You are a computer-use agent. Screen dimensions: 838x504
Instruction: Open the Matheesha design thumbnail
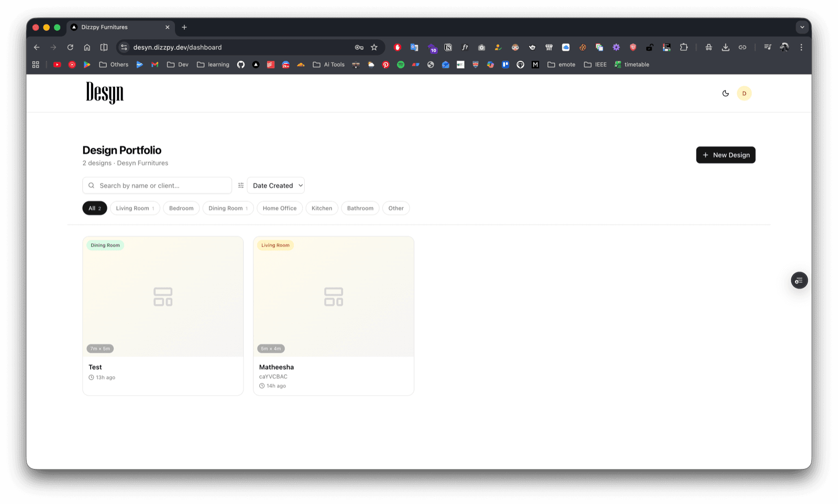(x=334, y=297)
